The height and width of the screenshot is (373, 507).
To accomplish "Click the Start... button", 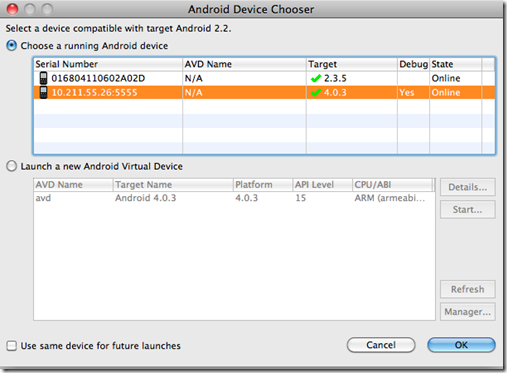I will pyautogui.click(x=468, y=210).
